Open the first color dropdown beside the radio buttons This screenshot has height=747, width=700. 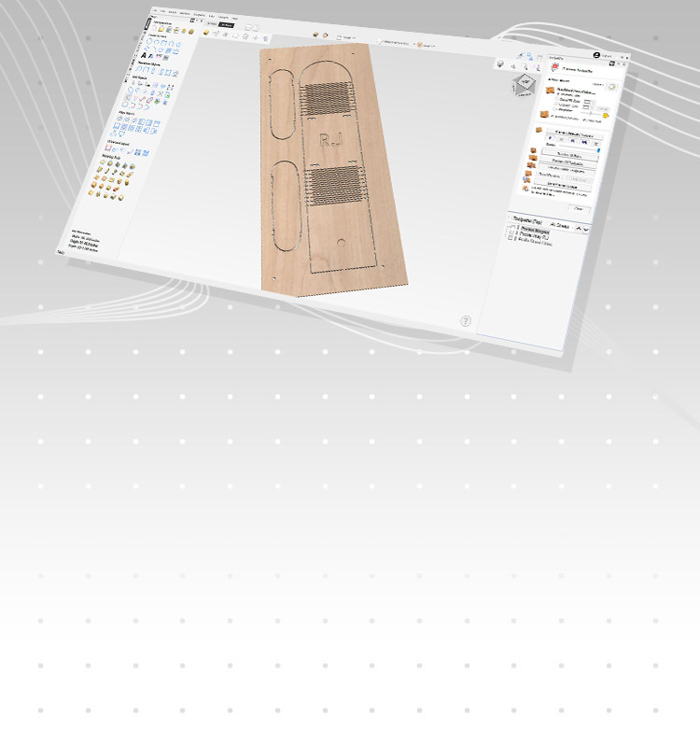[x=588, y=102]
